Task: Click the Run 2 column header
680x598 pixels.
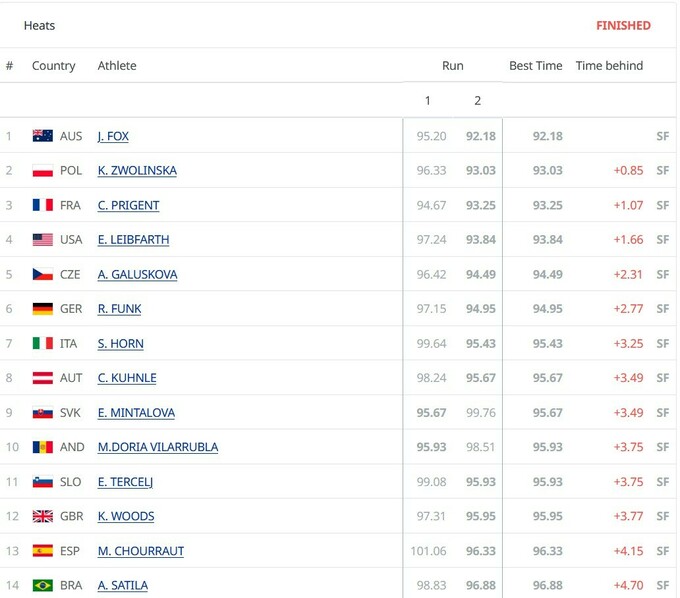Action: (478, 100)
